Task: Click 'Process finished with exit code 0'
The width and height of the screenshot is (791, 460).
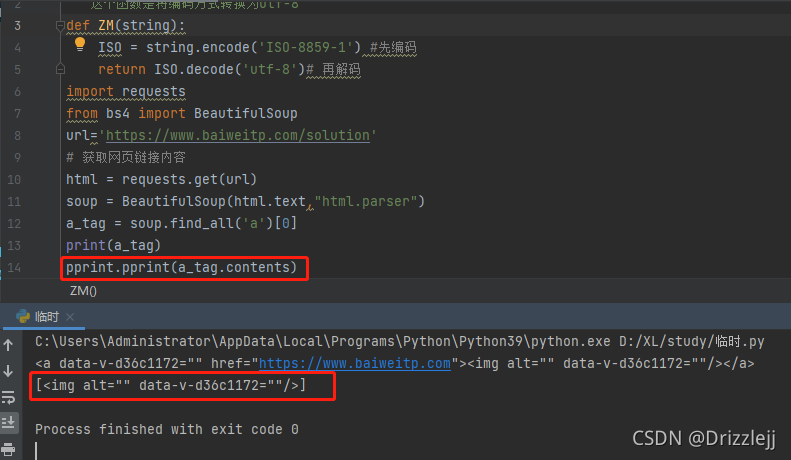Action: click(x=166, y=429)
